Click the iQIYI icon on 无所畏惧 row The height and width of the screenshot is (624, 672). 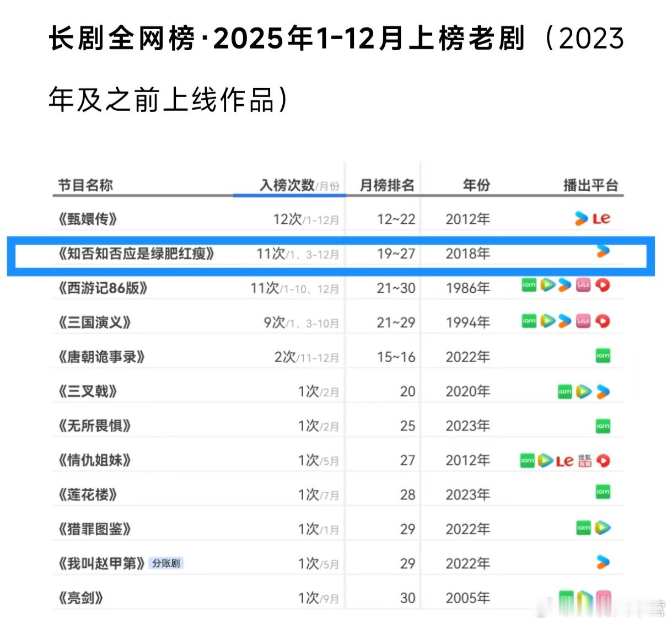[603, 425]
